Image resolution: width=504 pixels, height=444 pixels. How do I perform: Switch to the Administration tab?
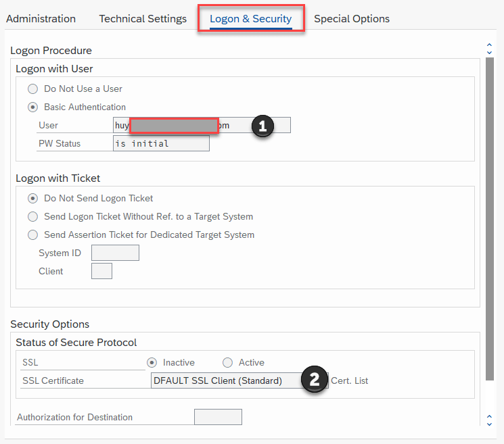[41, 19]
